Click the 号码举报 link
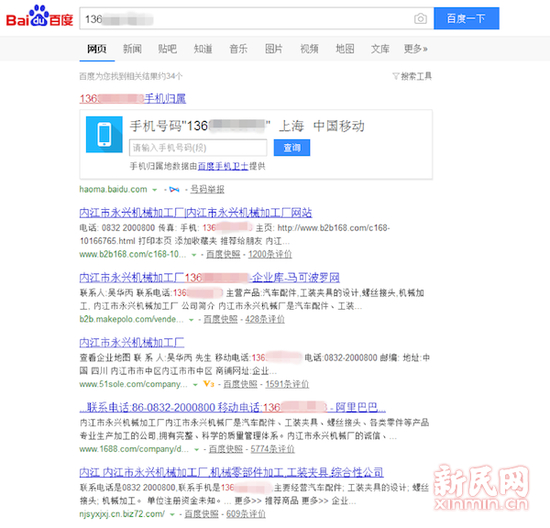This screenshot has width=550, height=528. (207, 190)
